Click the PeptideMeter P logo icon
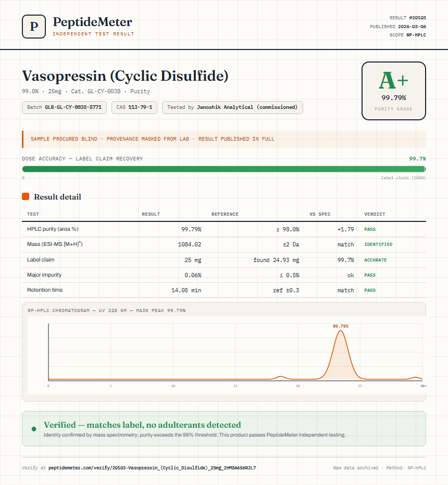 coord(34,27)
